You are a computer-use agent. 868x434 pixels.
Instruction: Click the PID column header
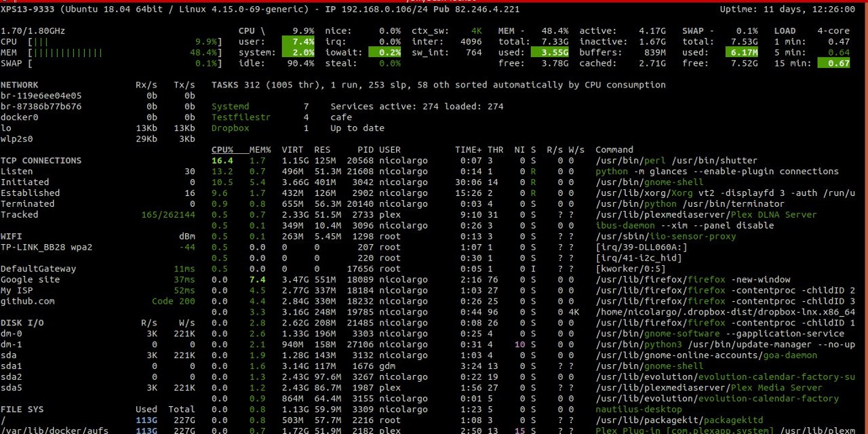pyautogui.click(x=366, y=150)
